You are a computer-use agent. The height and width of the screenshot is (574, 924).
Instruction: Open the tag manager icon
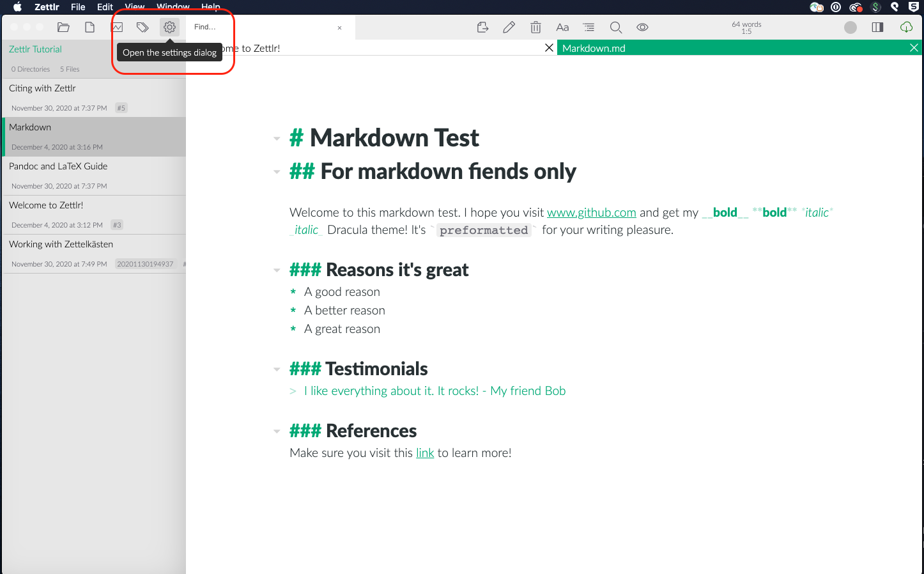coord(142,27)
